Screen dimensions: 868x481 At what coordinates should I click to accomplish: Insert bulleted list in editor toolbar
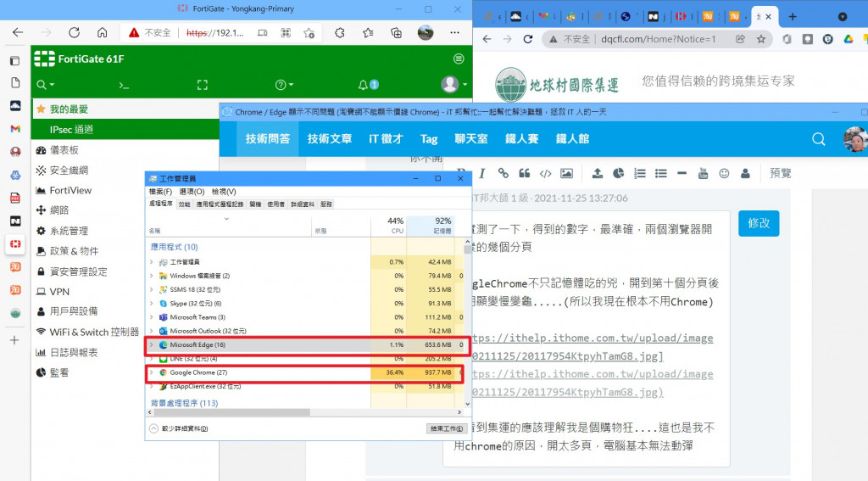661,173
